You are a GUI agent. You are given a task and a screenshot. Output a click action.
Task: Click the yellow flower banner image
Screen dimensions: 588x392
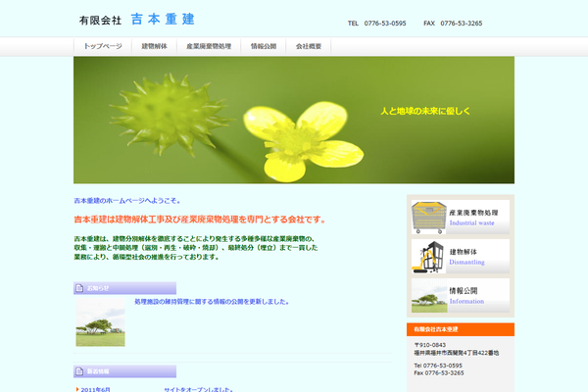tap(294, 120)
